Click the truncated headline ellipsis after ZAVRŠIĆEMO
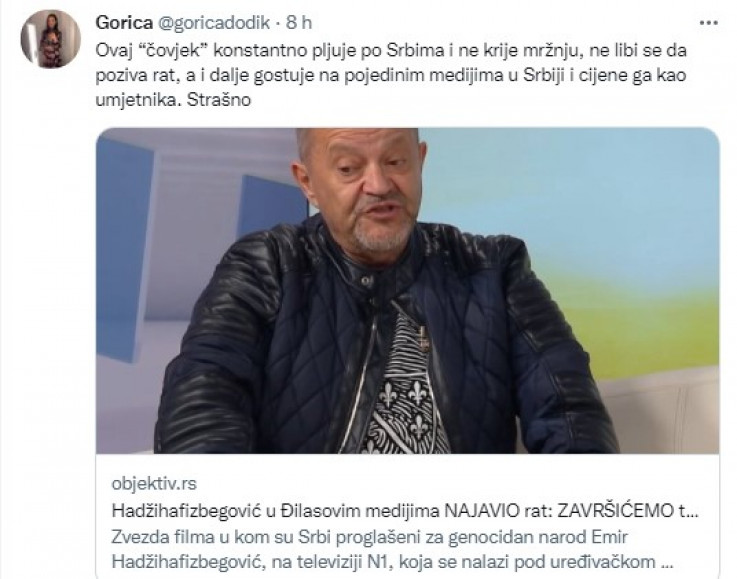 [691, 511]
